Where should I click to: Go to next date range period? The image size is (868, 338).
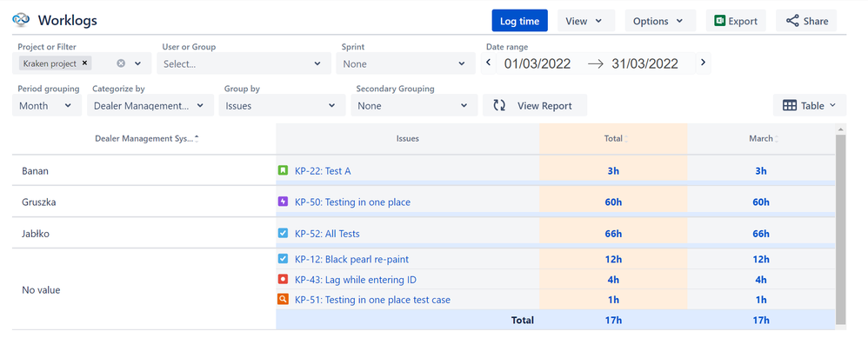click(x=703, y=63)
